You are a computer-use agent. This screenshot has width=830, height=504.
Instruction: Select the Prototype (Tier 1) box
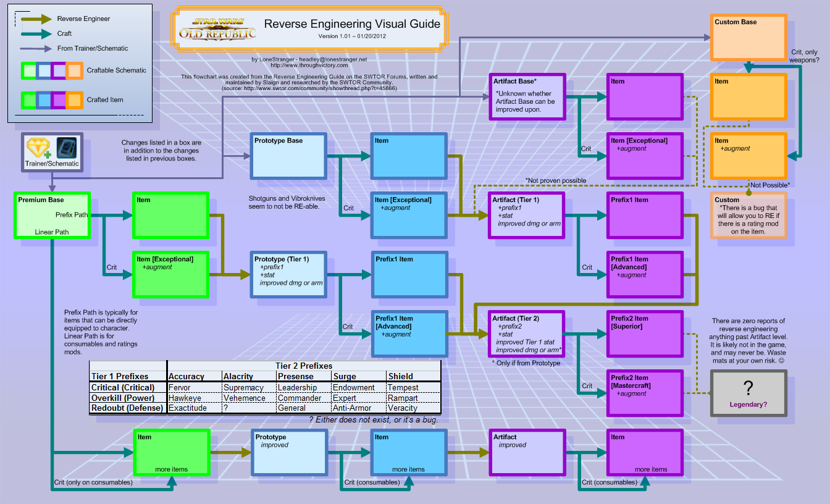[288, 274]
